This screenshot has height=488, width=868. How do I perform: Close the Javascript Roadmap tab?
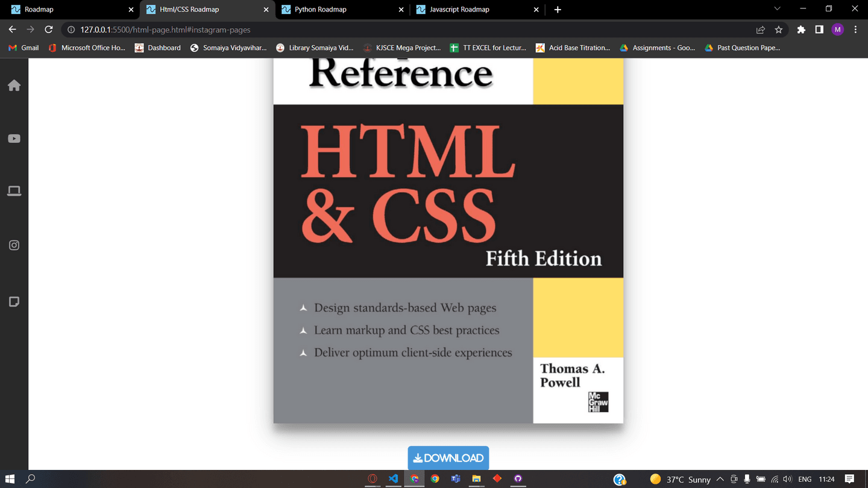(536, 10)
